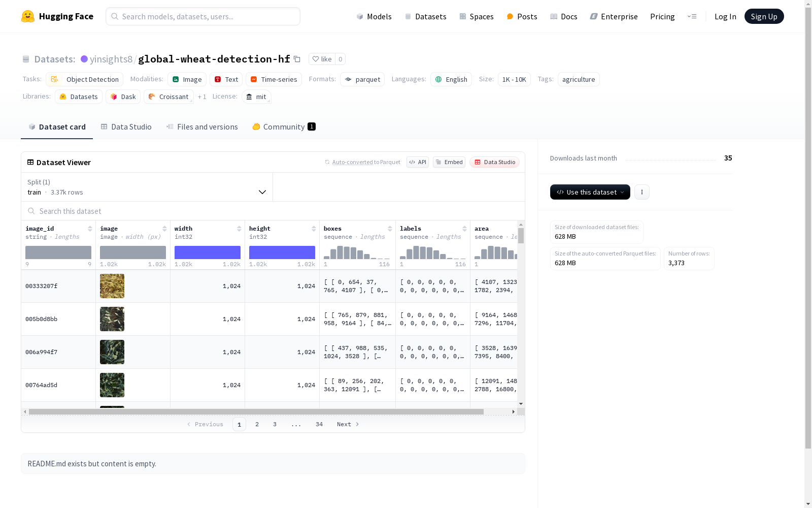Click the Sign Up button

coord(764,16)
